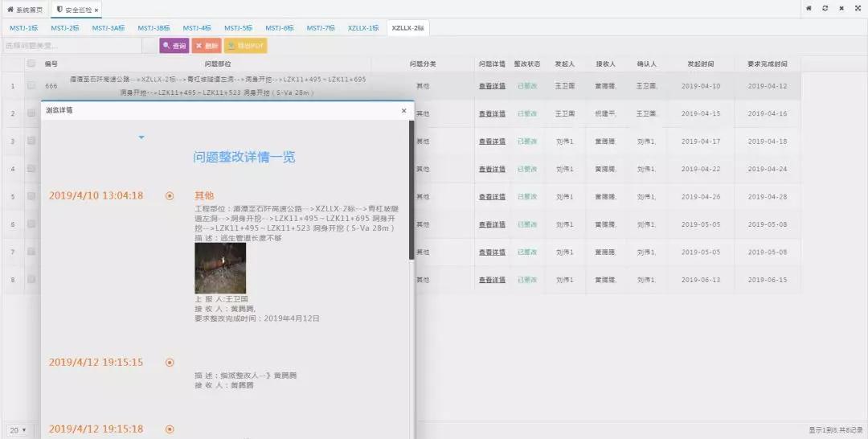Click the 问题部位 column header
868x439 pixels.
coord(218,64)
